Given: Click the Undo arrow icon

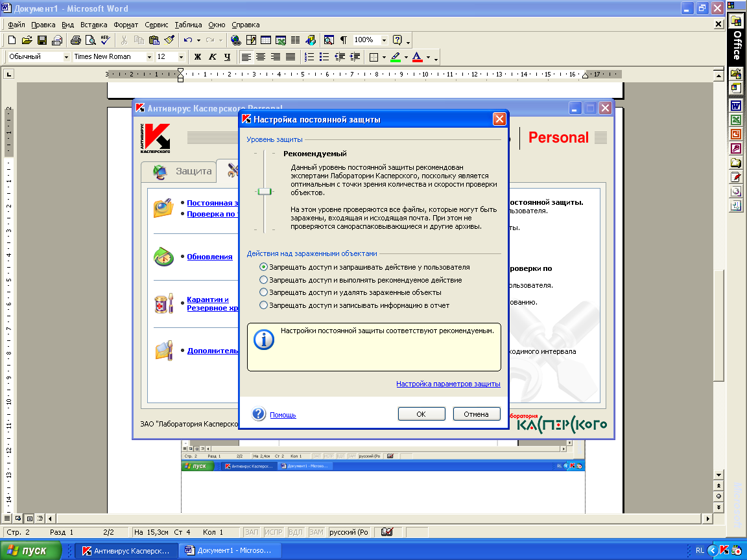Looking at the screenshot, I should [188, 40].
